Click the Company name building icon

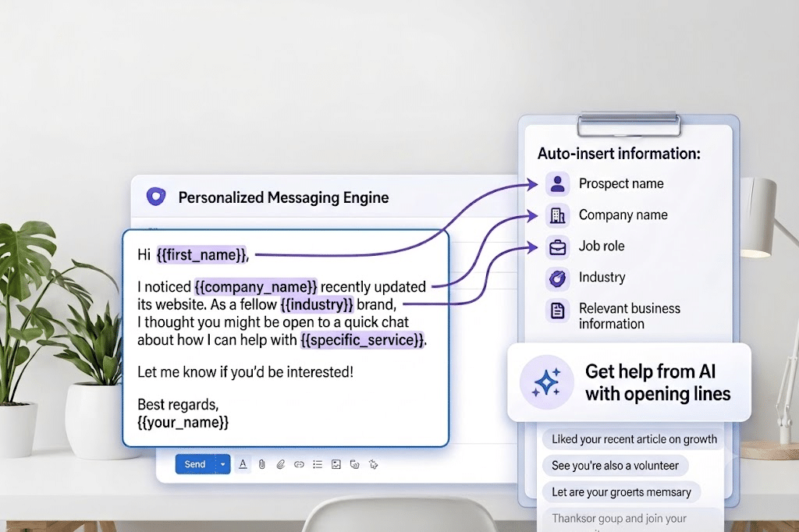tap(557, 215)
